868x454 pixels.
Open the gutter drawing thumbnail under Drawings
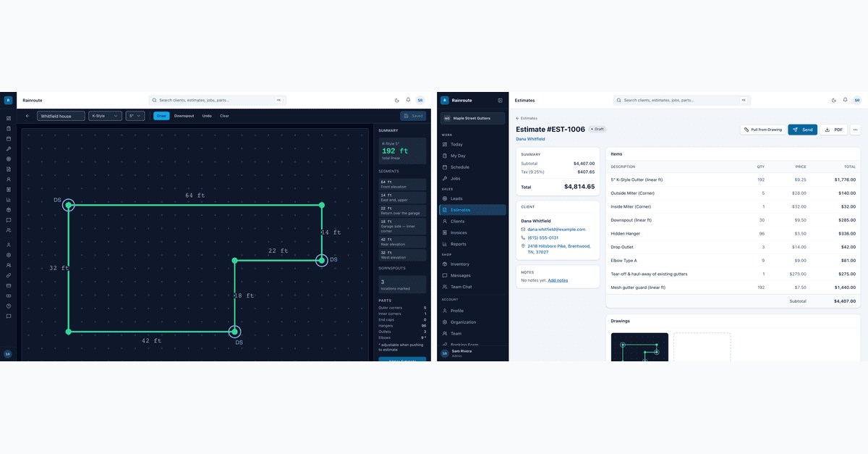pyautogui.click(x=639, y=347)
